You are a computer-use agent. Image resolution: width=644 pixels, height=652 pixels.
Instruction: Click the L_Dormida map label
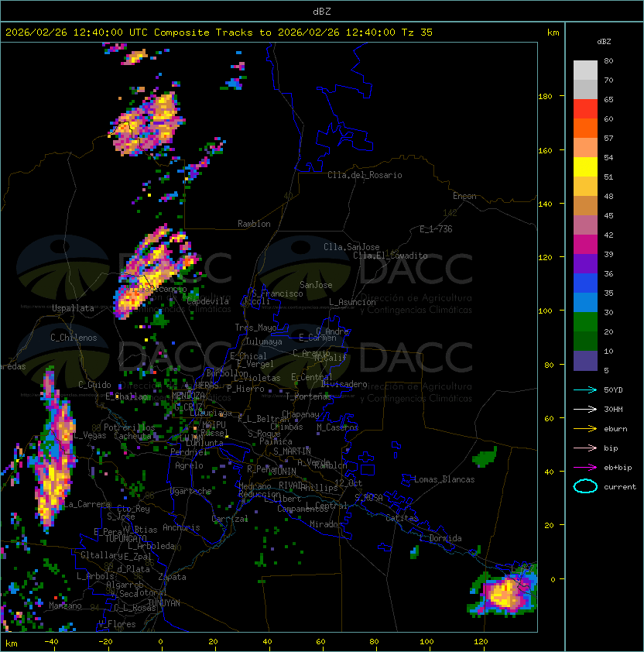coord(440,538)
